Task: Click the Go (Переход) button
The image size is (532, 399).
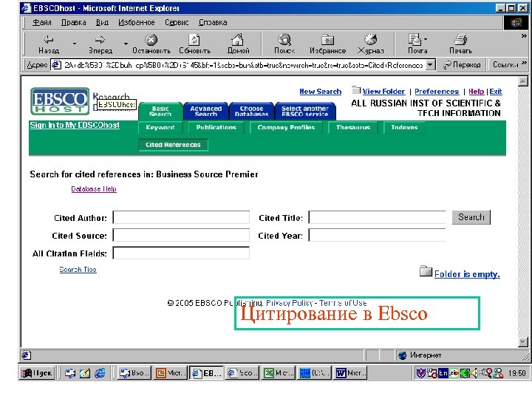Action: click(x=462, y=64)
